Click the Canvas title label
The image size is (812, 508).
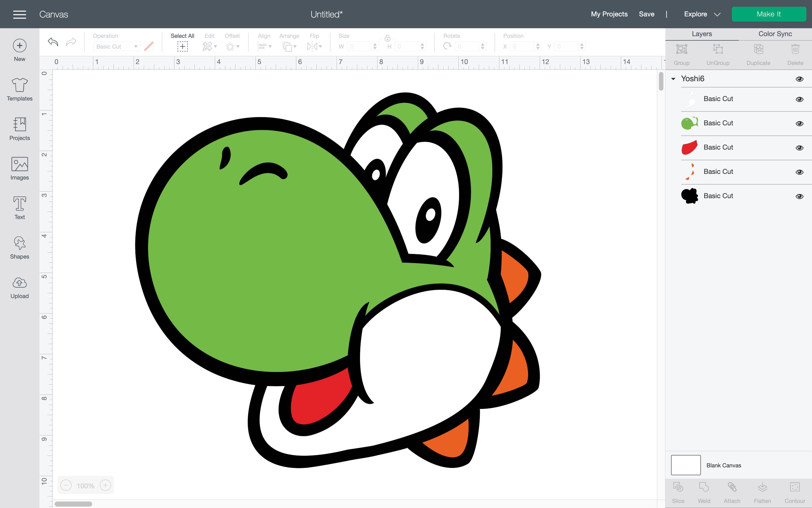pos(54,14)
